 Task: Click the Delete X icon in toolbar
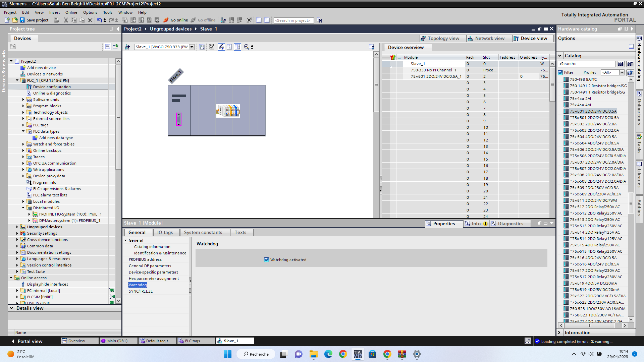(90, 20)
